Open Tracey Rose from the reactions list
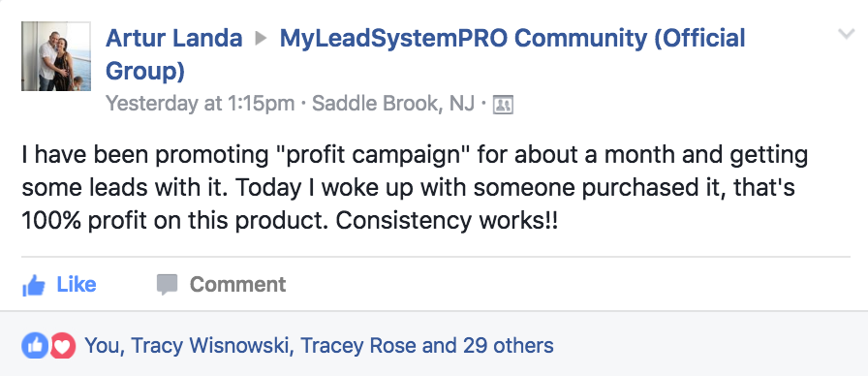The width and height of the screenshot is (868, 376). point(358,346)
